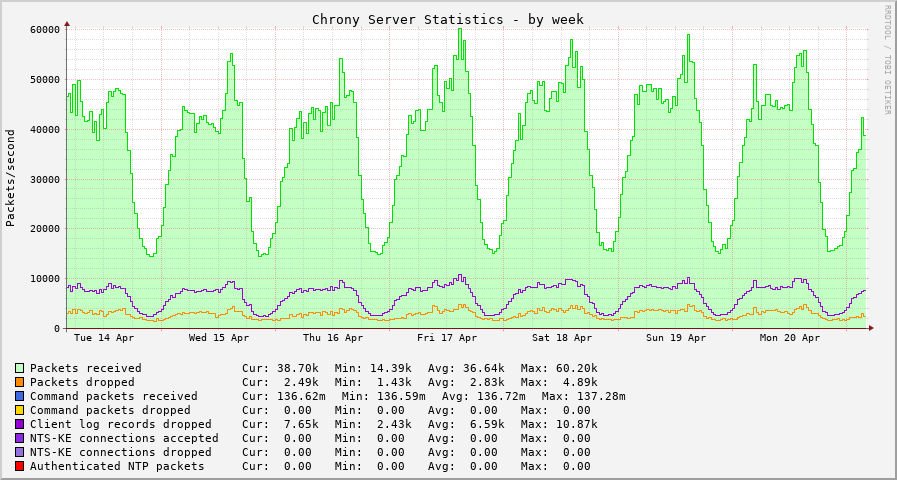Click the 30000 y-axis value
Screen dimensions: 897x480
pyautogui.click(x=45, y=179)
